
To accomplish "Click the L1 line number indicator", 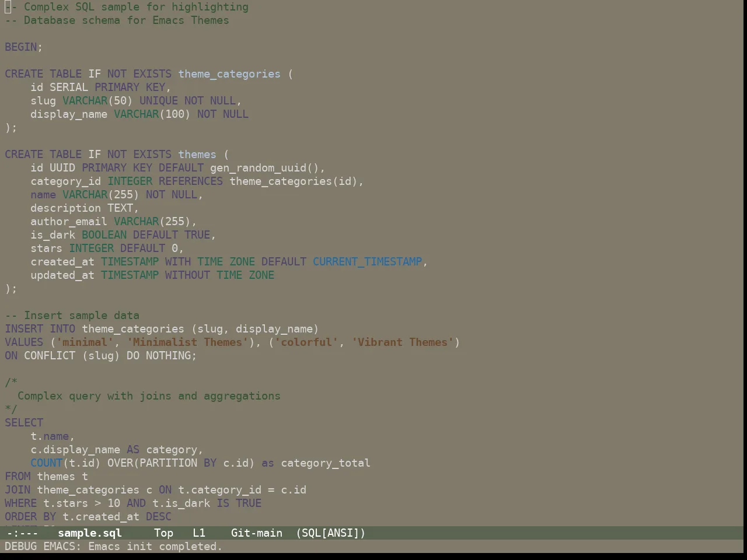I will coord(199,533).
